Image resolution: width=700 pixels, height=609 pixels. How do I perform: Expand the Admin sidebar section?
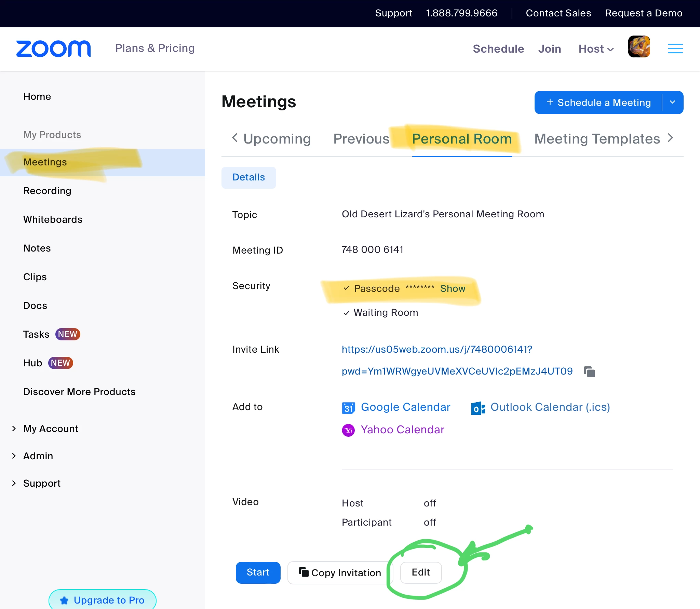38,456
